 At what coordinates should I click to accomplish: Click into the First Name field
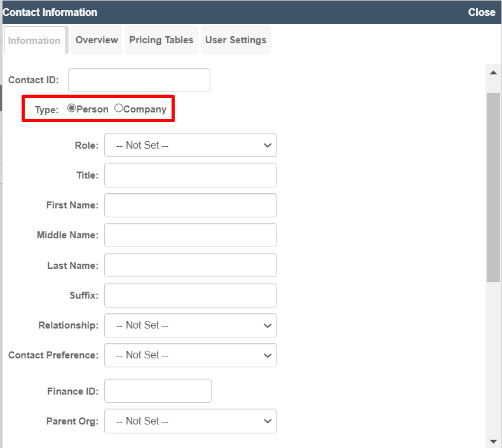[191, 205]
